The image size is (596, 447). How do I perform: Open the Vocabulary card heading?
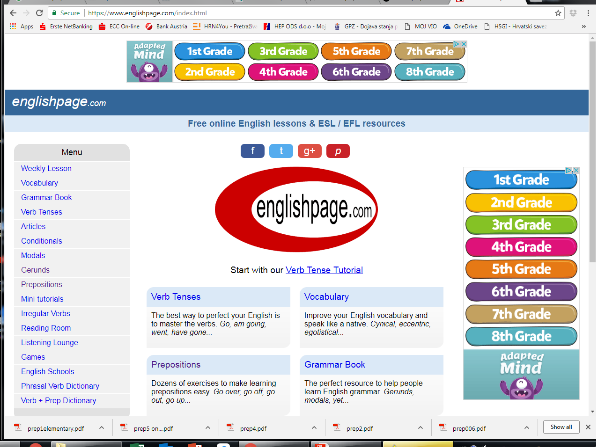(327, 297)
